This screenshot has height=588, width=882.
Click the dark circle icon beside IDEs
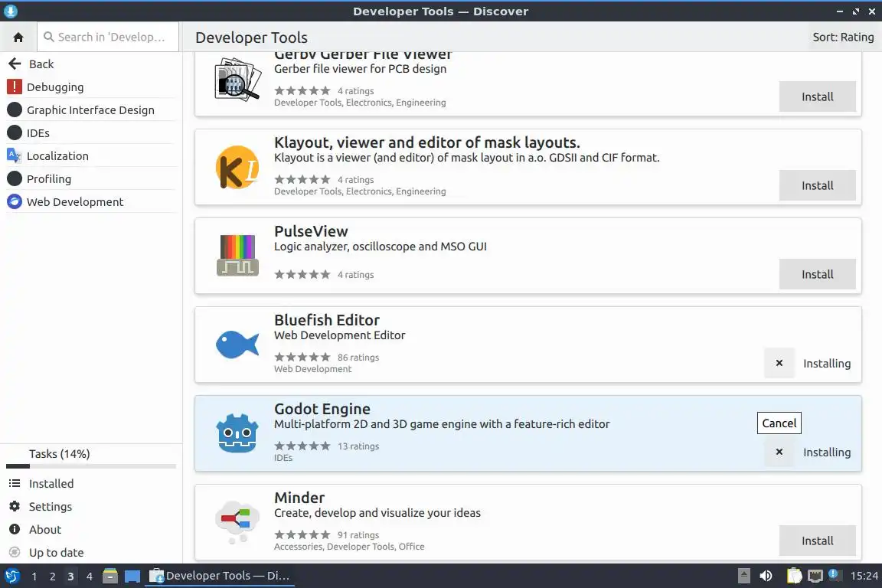point(14,132)
